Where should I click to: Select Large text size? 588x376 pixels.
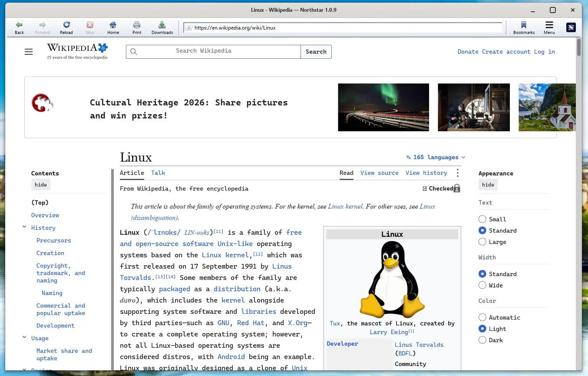(x=482, y=242)
